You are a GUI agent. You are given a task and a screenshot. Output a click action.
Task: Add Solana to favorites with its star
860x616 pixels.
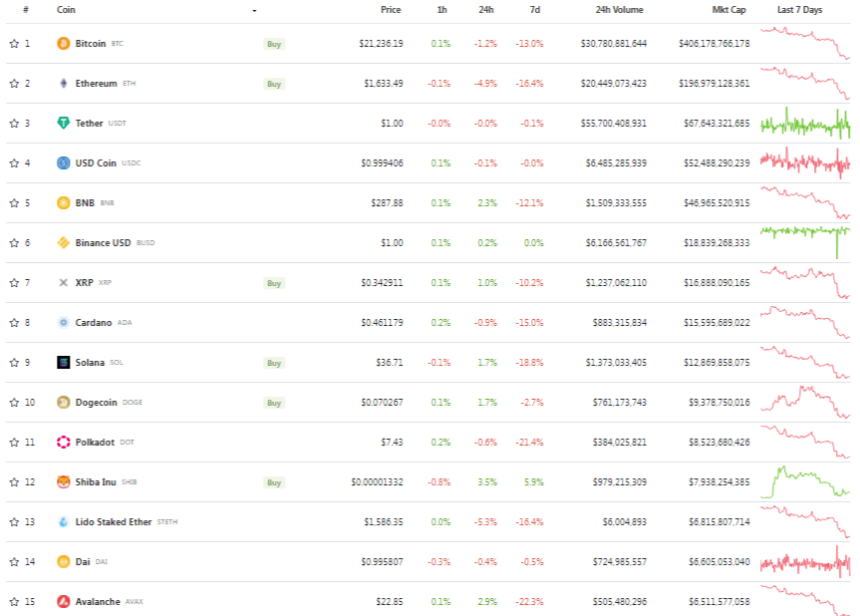tap(14, 363)
